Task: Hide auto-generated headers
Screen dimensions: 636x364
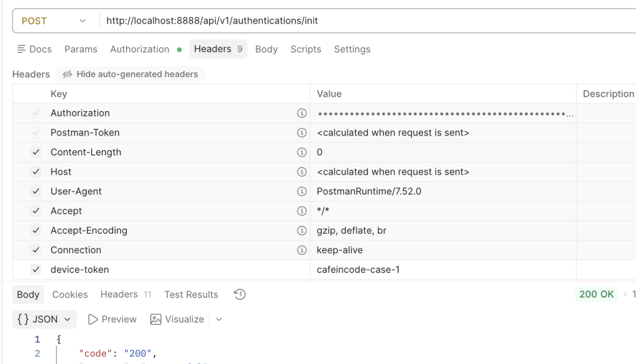Action: [x=130, y=74]
